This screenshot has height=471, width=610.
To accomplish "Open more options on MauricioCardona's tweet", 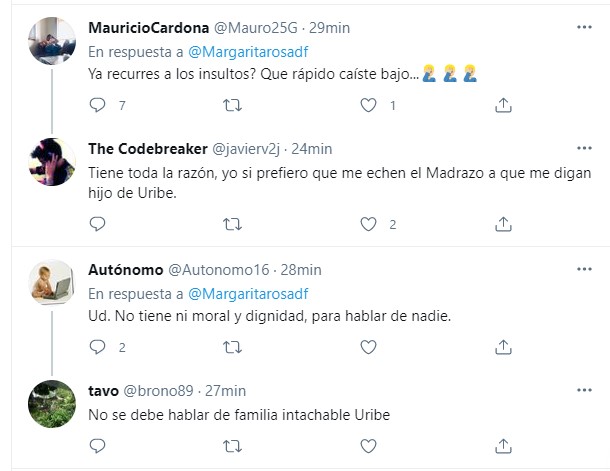I will pos(584,25).
